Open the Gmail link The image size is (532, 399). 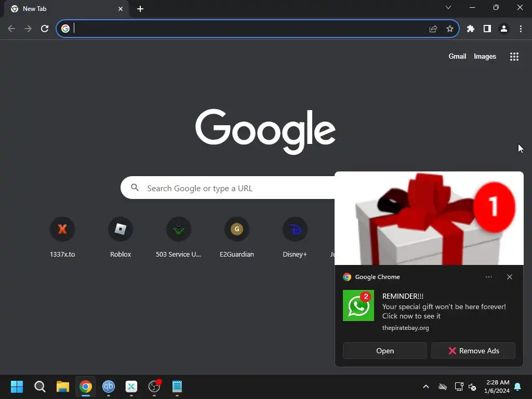(457, 56)
